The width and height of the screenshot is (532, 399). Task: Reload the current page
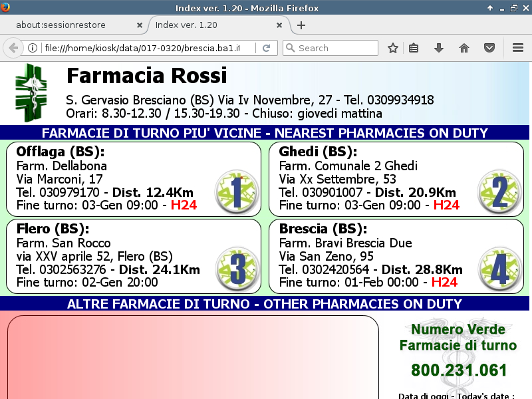click(x=266, y=48)
